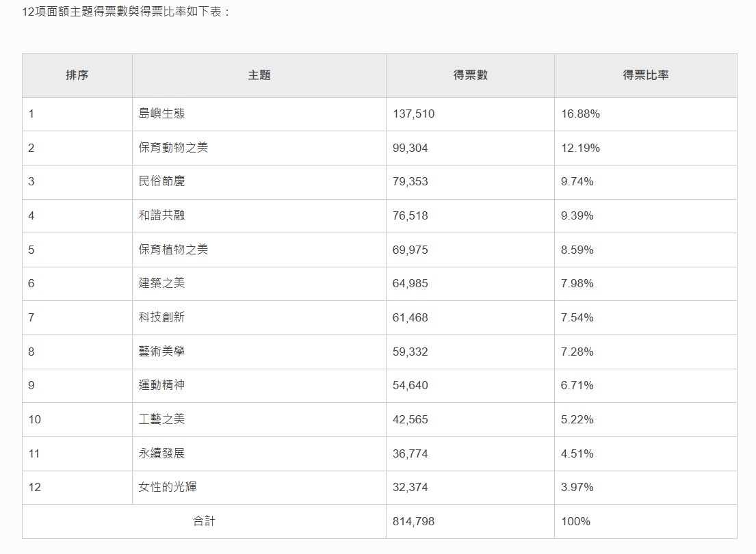The image size is (756, 554).
Task: Click the 工藝之美 theme cell
Action: [161, 419]
